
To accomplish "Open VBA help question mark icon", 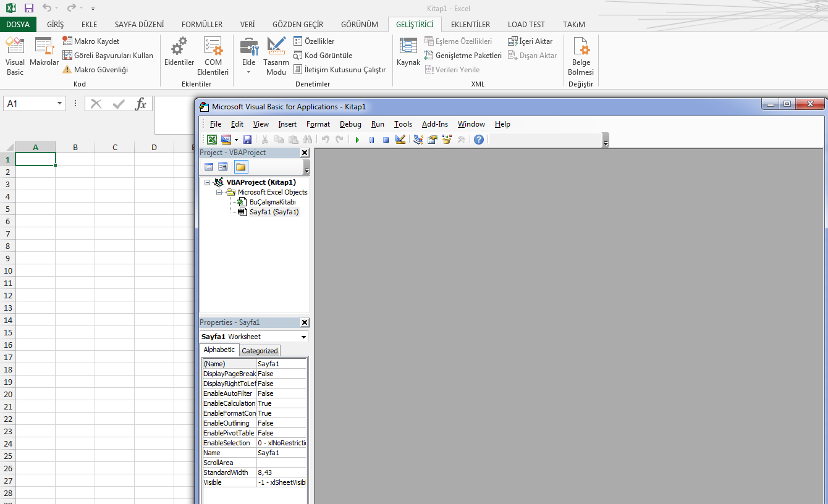I will coord(479,140).
